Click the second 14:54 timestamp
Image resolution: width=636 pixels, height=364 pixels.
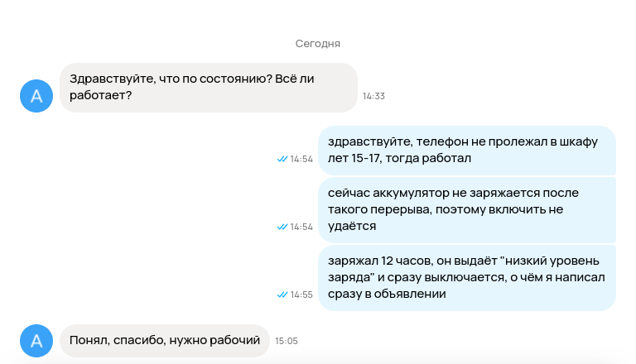pyautogui.click(x=301, y=227)
